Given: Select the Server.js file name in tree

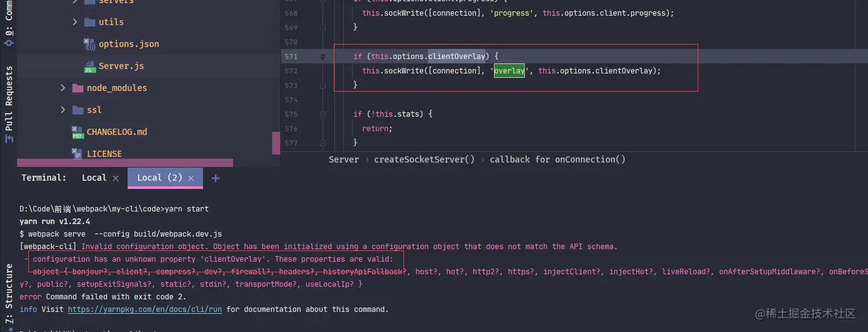Looking at the screenshot, I should (121, 66).
